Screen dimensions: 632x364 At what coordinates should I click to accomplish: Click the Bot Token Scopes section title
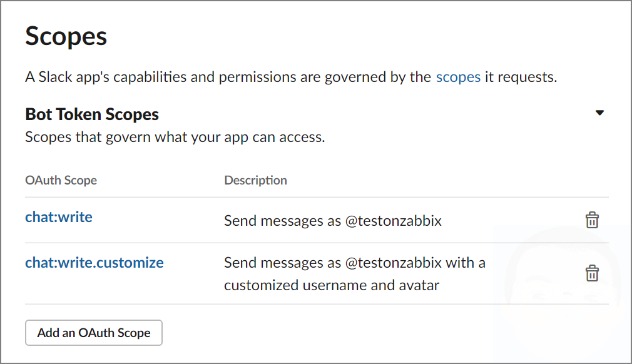click(x=92, y=114)
